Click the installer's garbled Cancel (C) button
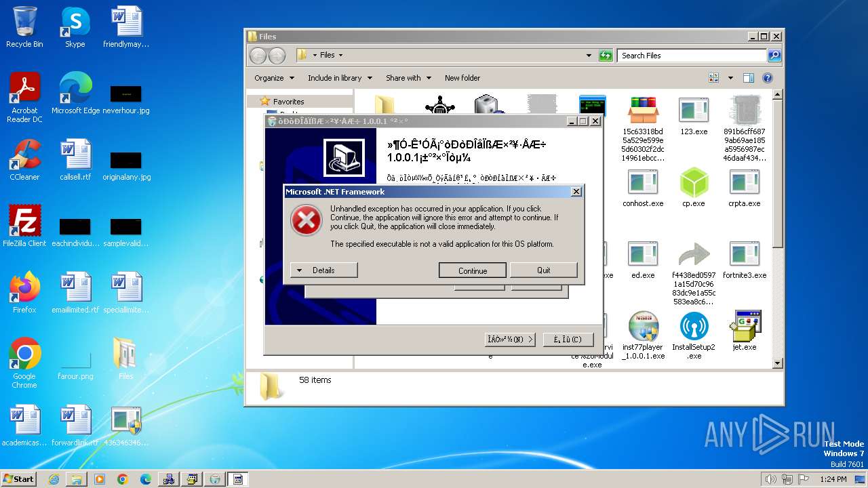This screenshot has width=868, height=488. [x=568, y=339]
